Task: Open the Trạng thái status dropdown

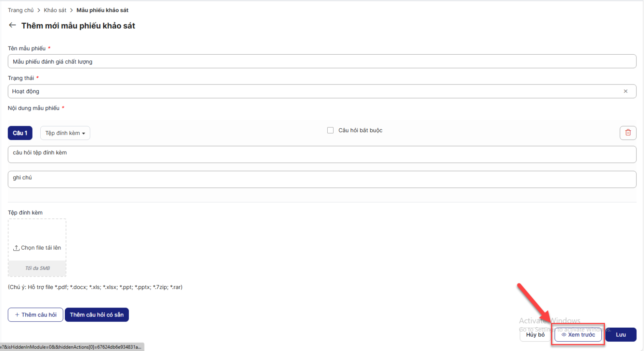Action: (x=314, y=91)
